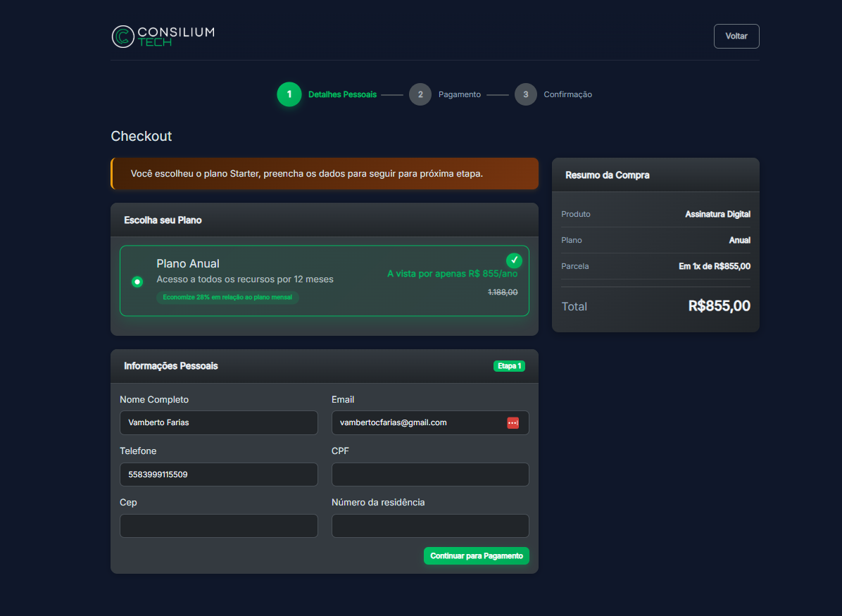The width and height of the screenshot is (842, 616).
Task: Focus the Nome Completo input field
Action: (x=218, y=422)
